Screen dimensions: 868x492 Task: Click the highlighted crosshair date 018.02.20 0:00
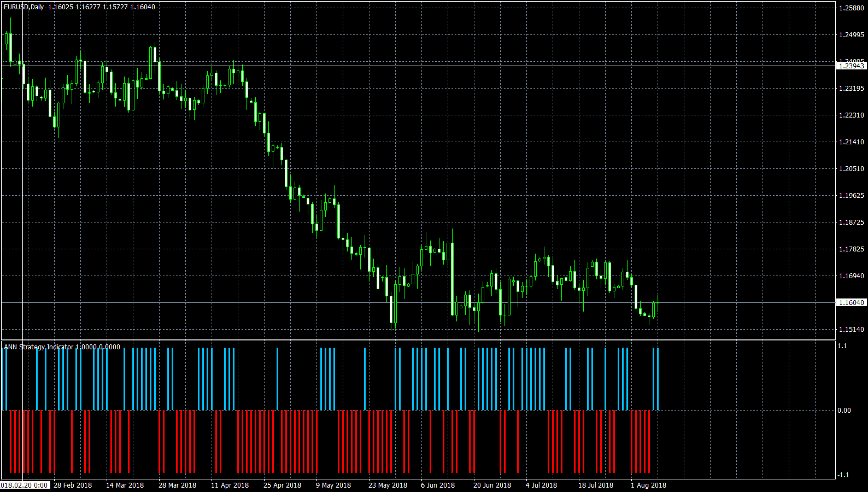coord(25,485)
